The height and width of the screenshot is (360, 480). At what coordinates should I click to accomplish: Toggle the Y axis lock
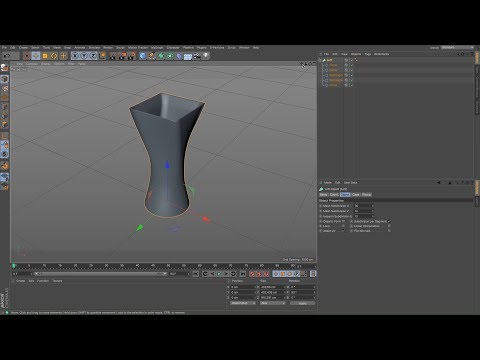tap(84, 56)
